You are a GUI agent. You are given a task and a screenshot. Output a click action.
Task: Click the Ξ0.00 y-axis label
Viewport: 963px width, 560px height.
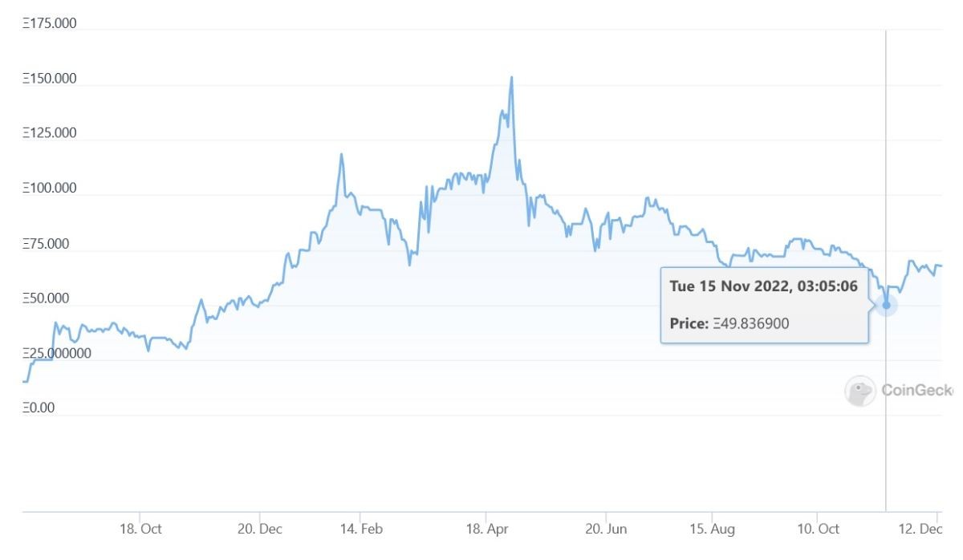coord(39,408)
